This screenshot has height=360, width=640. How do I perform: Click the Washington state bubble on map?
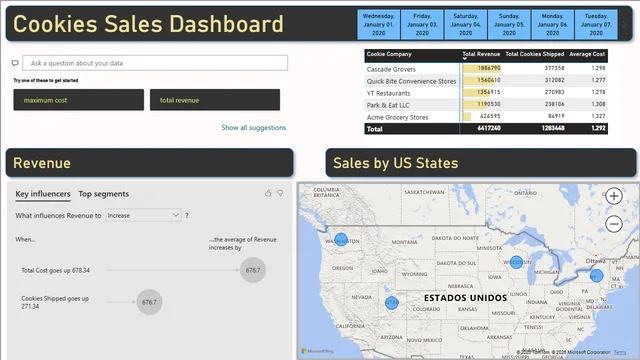(x=341, y=240)
